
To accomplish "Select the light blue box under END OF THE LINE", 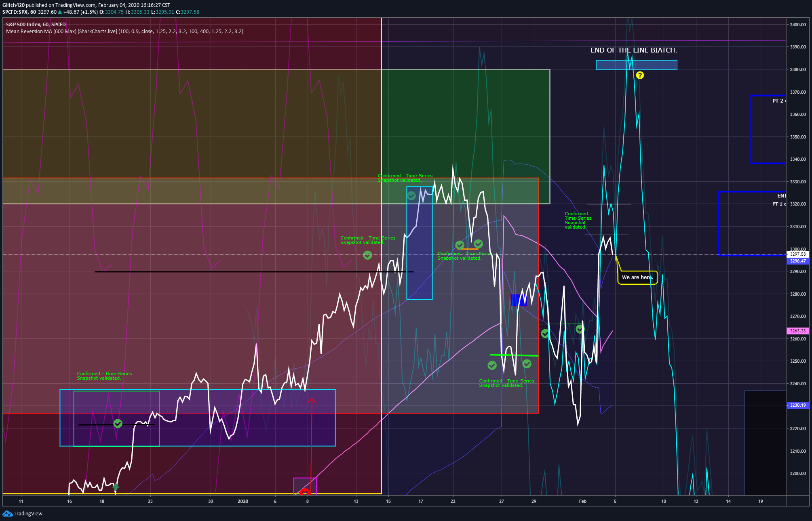I will (x=637, y=65).
